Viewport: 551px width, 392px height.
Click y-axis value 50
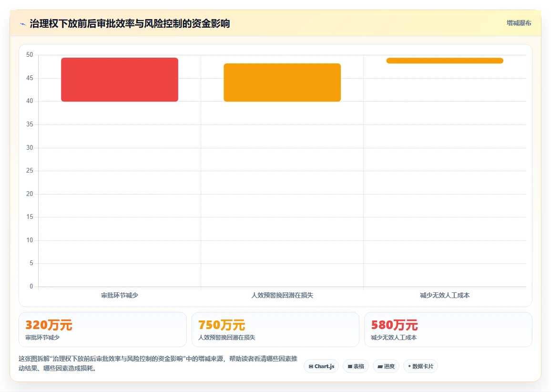30,55
